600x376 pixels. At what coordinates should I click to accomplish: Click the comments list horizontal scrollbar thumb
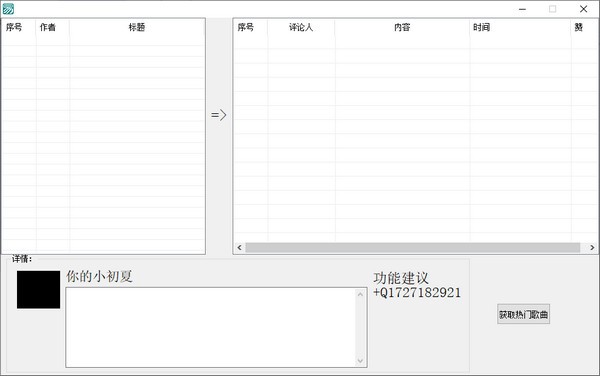coord(412,247)
